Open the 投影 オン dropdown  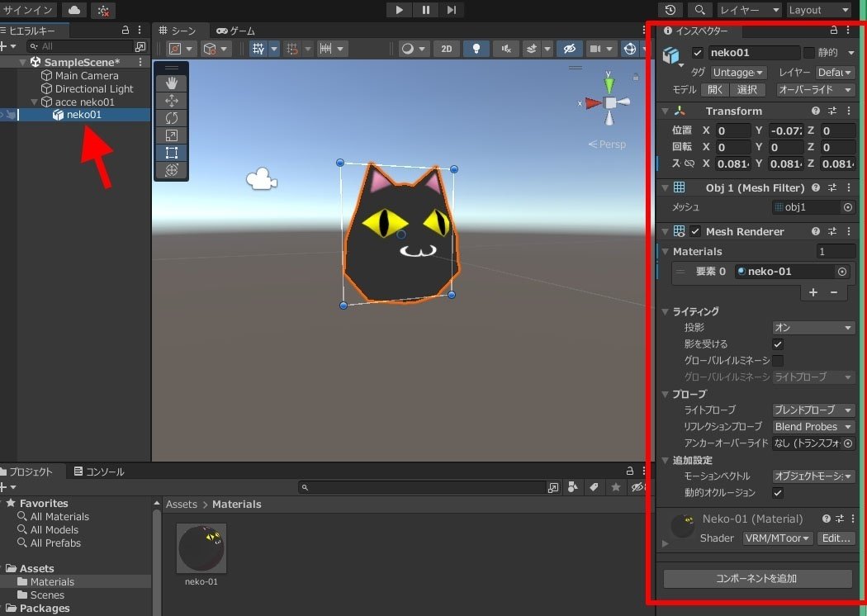tap(813, 327)
